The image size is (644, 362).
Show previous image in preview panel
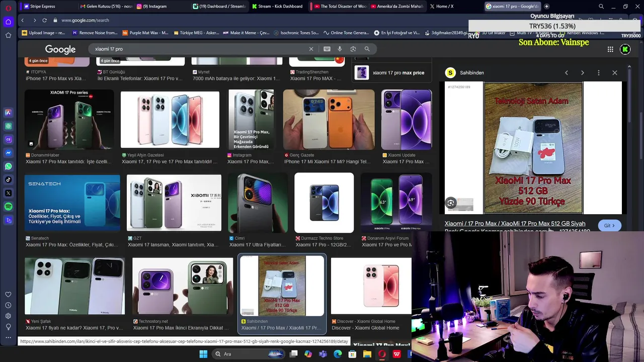pyautogui.click(x=567, y=73)
